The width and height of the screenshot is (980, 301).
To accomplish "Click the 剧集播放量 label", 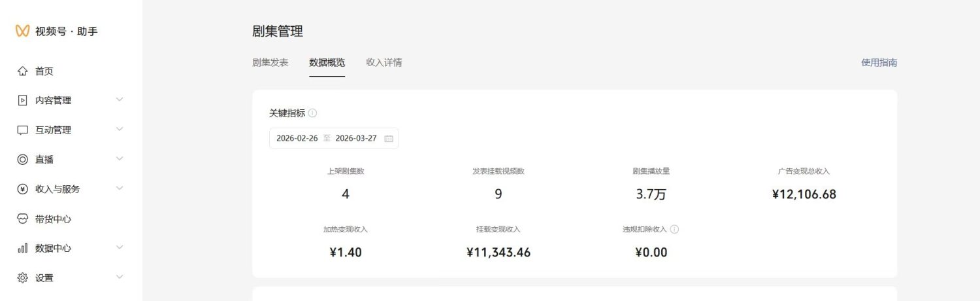I will [651, 171].
